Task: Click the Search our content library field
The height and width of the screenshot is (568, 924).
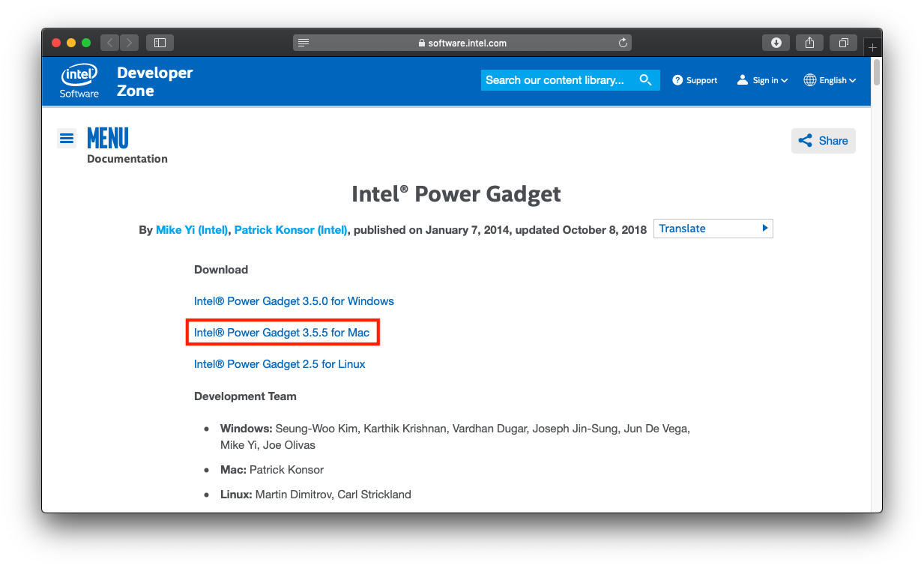Action: tap(556, 80)
